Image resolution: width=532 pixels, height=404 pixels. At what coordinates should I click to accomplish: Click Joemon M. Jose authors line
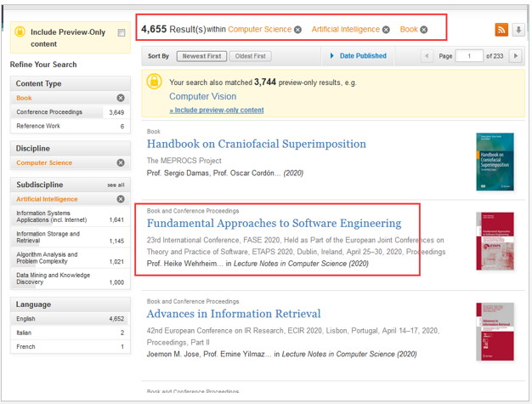281,354
